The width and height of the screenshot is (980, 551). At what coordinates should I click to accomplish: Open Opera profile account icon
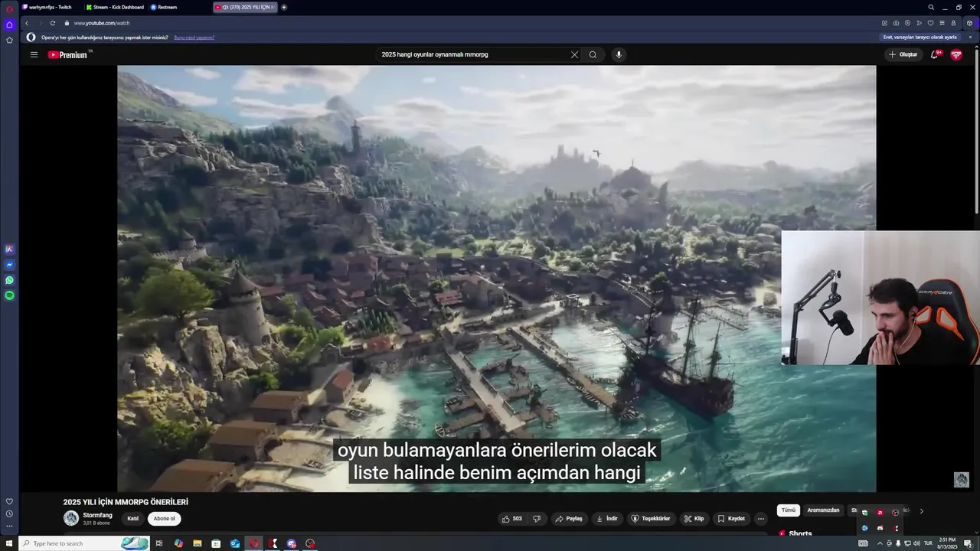953,23
